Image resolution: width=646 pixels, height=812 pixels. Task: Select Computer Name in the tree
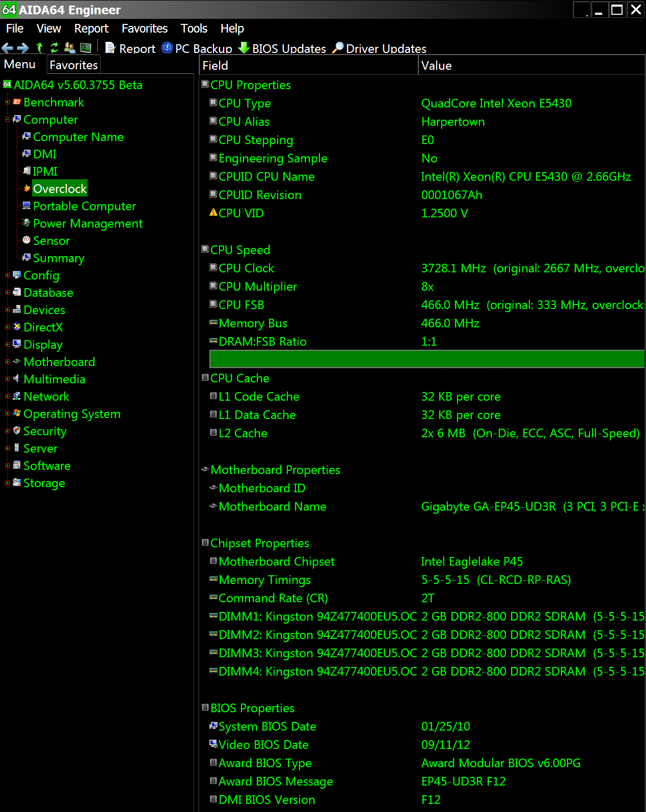tap(78, 137)
